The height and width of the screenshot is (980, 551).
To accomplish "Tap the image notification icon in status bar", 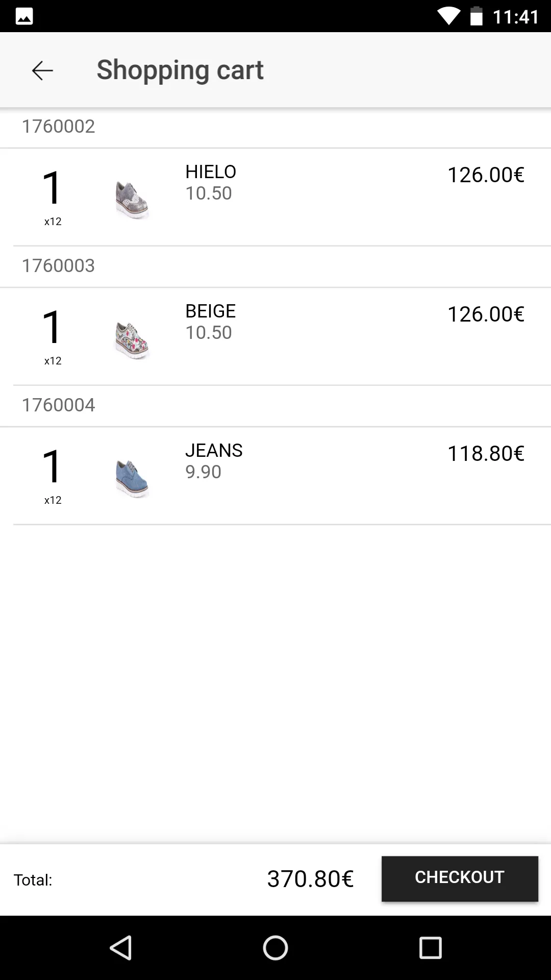I will (x=24, y=16).
